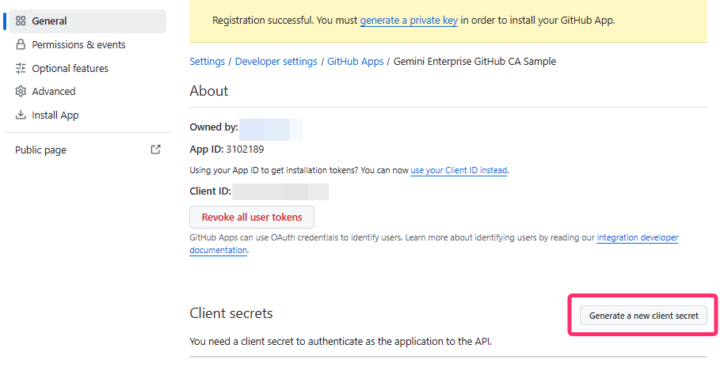Click Generate a new client secret
The width and height of the screenshot is (720, 371).
tap(643, 315)
